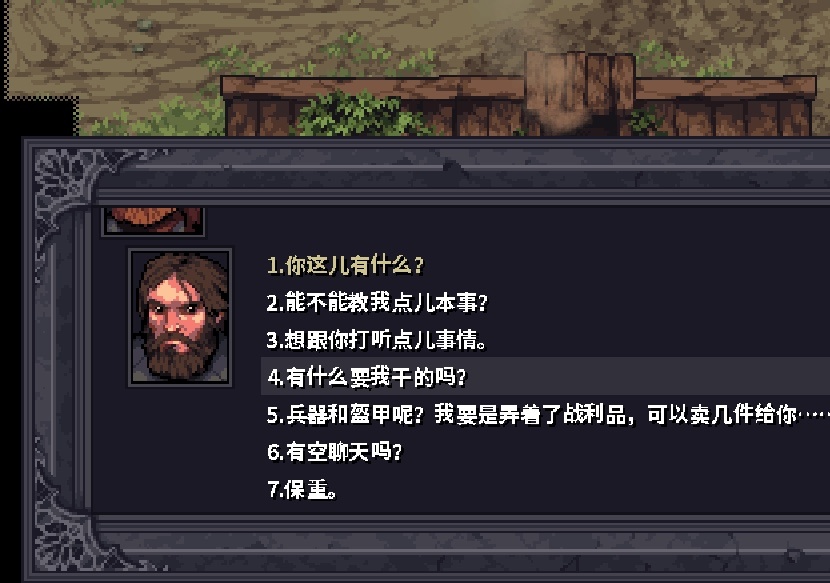Viewport: 830px width, 583px height.
Task: Select dialogue option 1 你这儿有什么?
Action: 345,265
